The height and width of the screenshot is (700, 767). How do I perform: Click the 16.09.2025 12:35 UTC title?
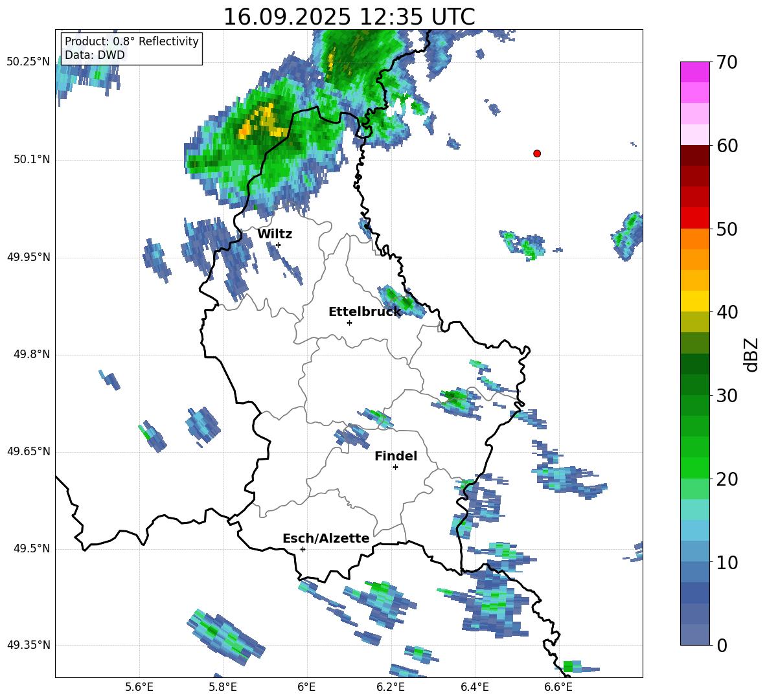[349, 17]
